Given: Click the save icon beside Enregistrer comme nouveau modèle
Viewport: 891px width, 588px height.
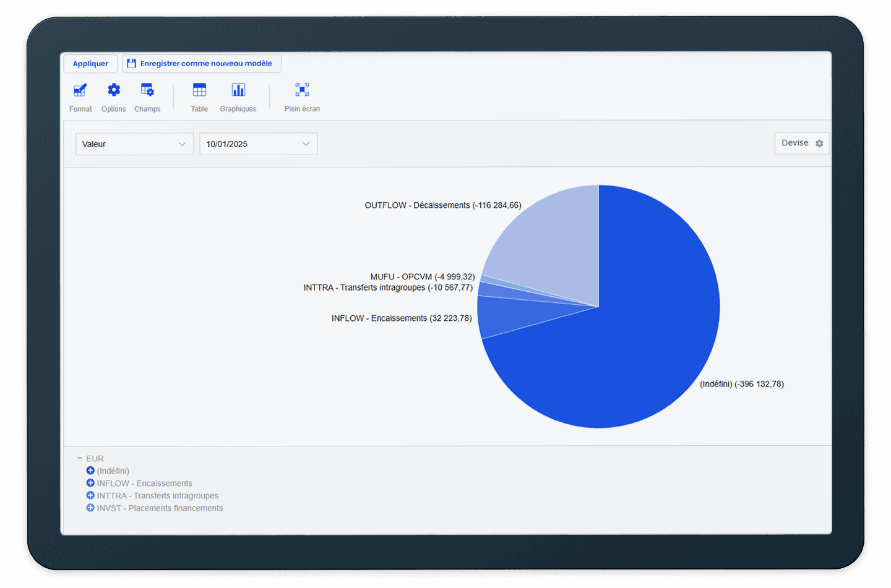Looking at the screenshot, I should pos(131,62).
